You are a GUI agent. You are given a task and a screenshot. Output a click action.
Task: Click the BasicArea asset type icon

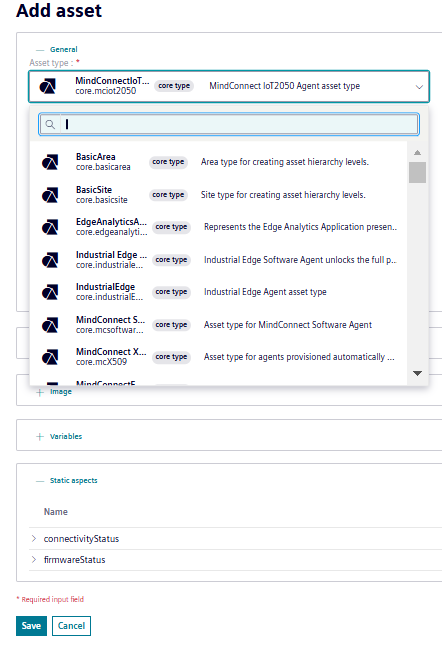(50, 162)
